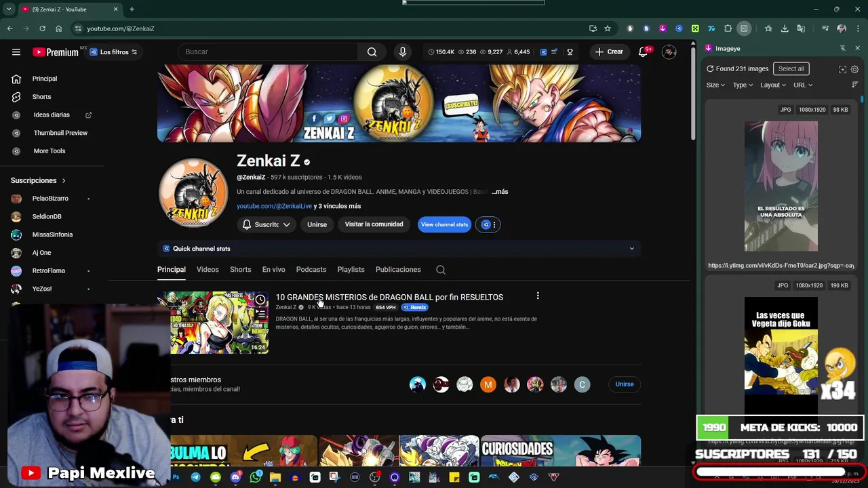Open RetroFlama subscription channel

tap(49, 270)
